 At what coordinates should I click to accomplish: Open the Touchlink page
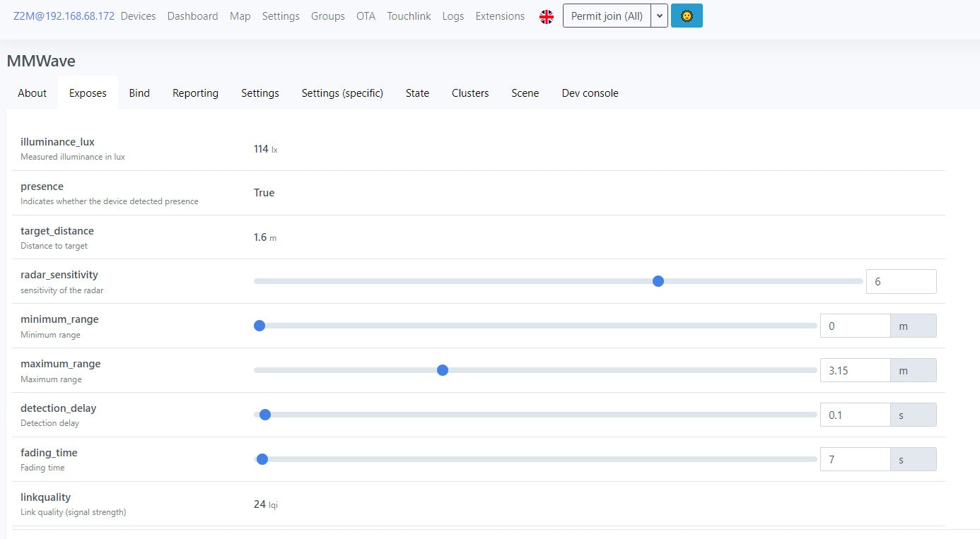[x=409, y=16]
